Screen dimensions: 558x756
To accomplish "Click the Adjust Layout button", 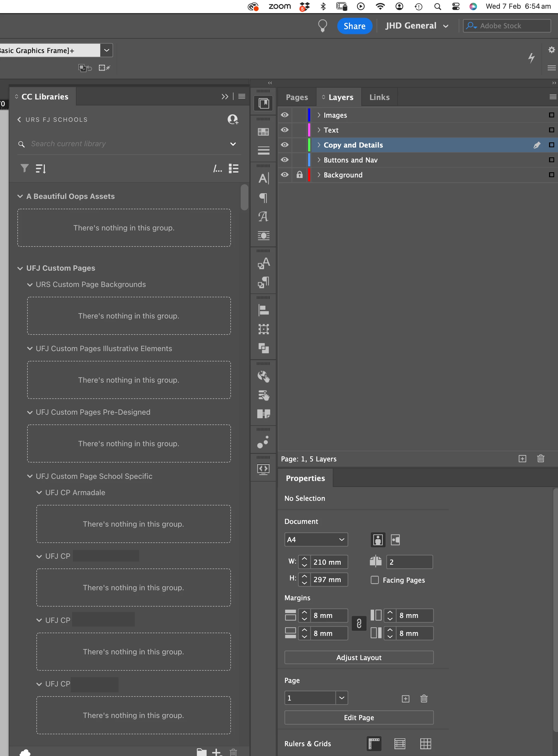I will click(x=359, y=657).
